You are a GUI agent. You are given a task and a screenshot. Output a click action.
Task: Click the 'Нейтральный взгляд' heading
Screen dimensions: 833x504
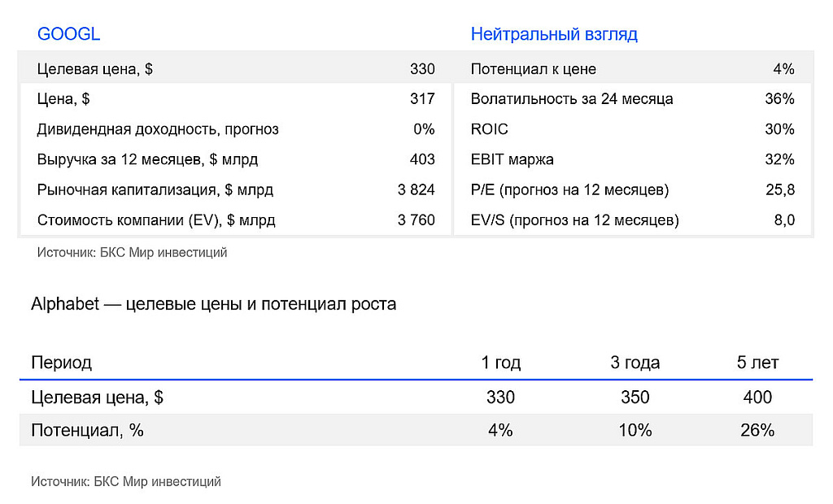pyautogui.click(x=554, y=34)
